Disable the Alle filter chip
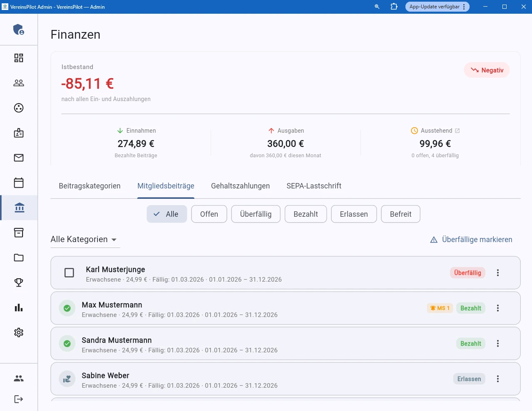The image size is (532, 411). point(167,214)
